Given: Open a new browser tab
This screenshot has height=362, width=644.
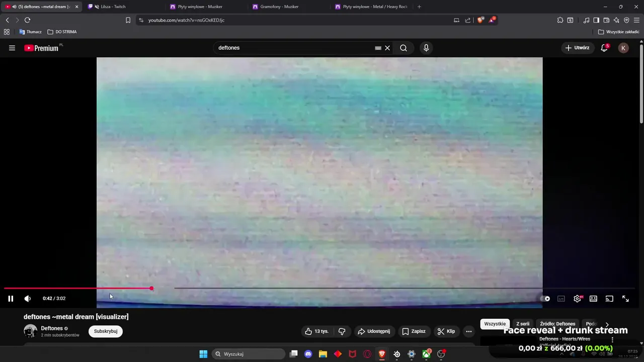Looking at the screenshot, I should point(419,7).
